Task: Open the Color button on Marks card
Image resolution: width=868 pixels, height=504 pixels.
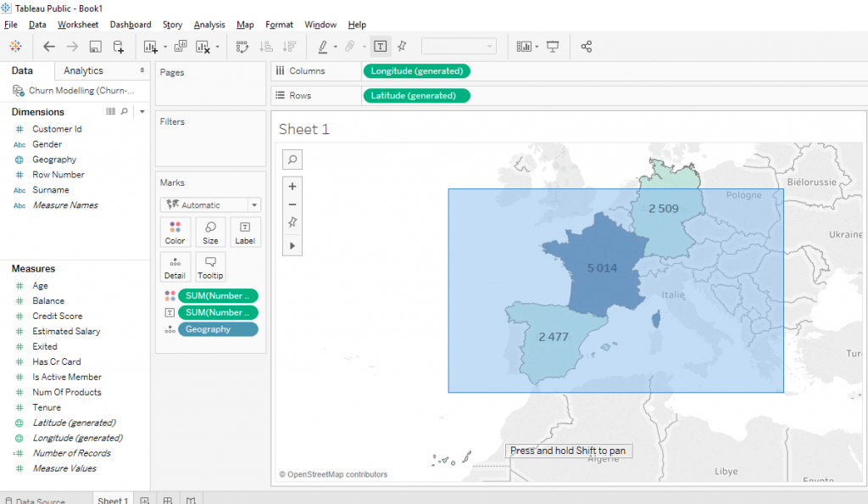Action: 175,232
